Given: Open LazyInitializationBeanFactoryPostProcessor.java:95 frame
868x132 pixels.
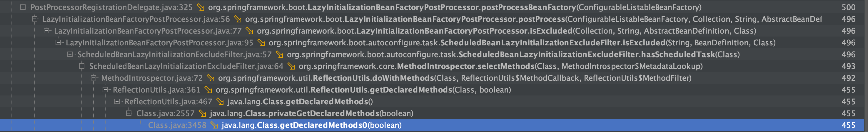Looking at the screenshot, I should coord(159,42).
